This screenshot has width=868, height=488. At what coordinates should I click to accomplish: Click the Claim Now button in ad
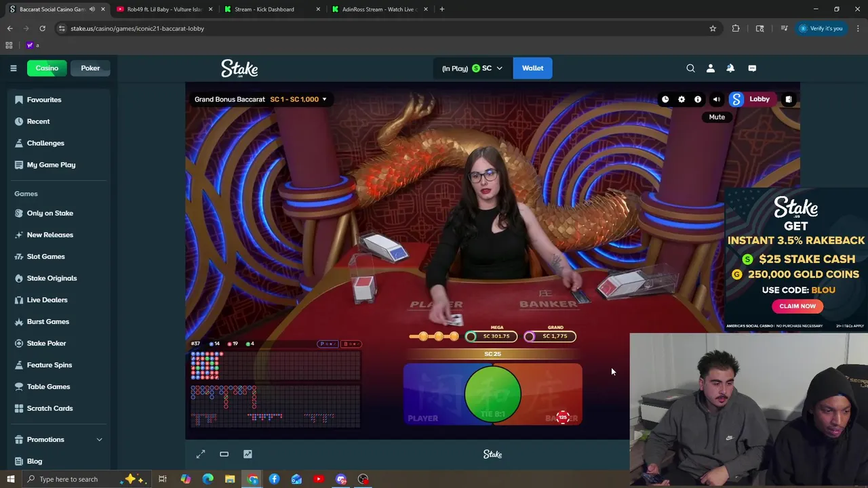[797, 306]
